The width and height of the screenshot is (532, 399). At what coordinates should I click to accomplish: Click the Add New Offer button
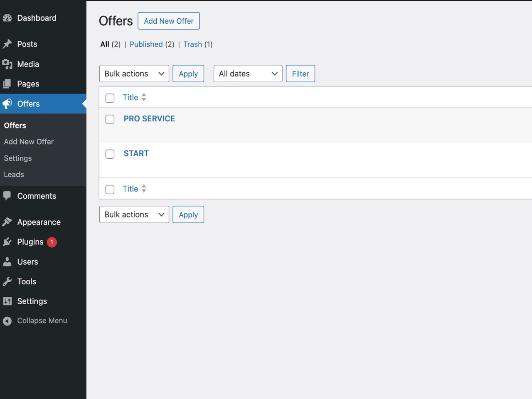coord(169,21)
